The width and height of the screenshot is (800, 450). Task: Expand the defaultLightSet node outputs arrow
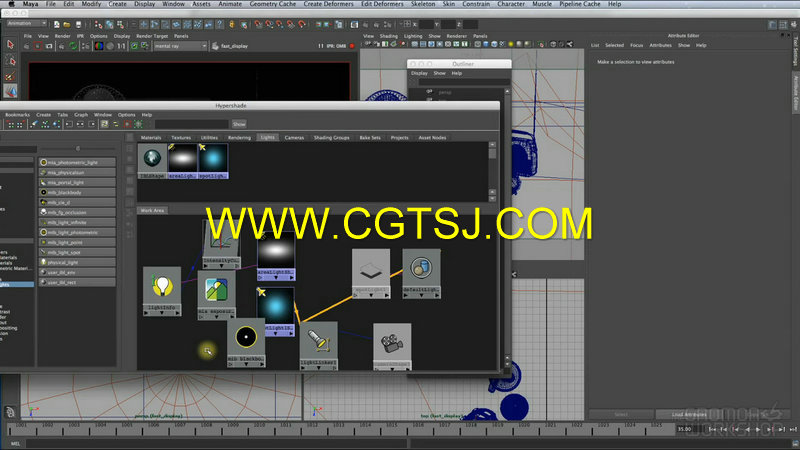437,295
